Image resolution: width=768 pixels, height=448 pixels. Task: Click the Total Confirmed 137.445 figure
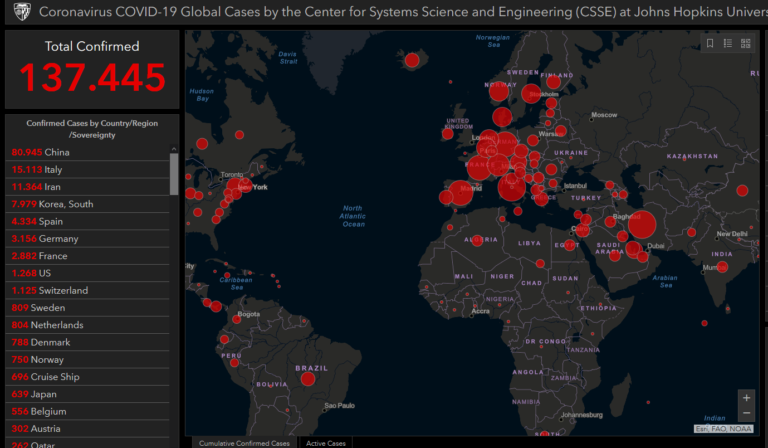click(92, 77)
